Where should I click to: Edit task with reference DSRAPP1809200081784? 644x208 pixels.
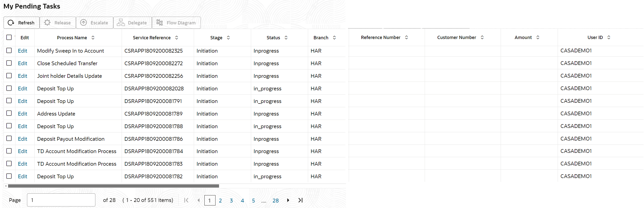[22, 151]
